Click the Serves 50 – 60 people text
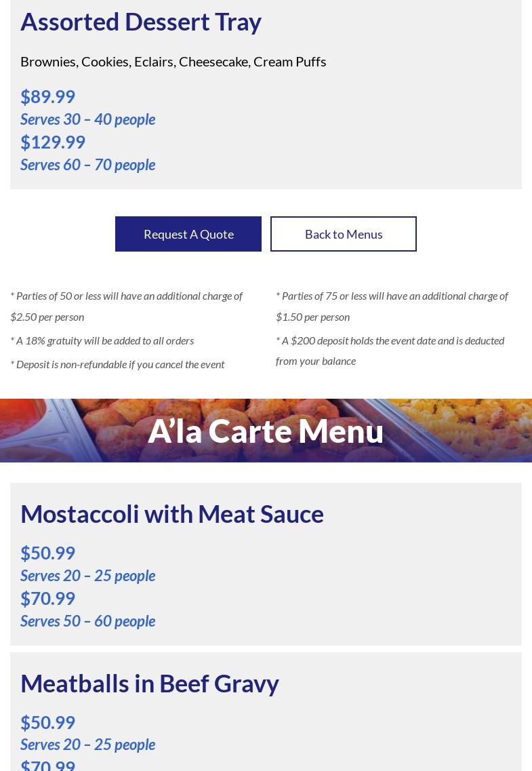532x771 pixels. [87, 621]
